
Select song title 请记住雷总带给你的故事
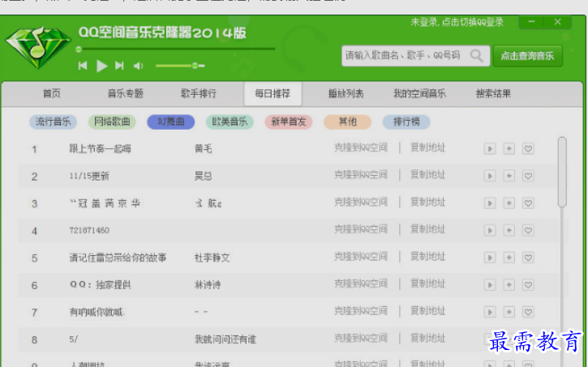point(118,258)
